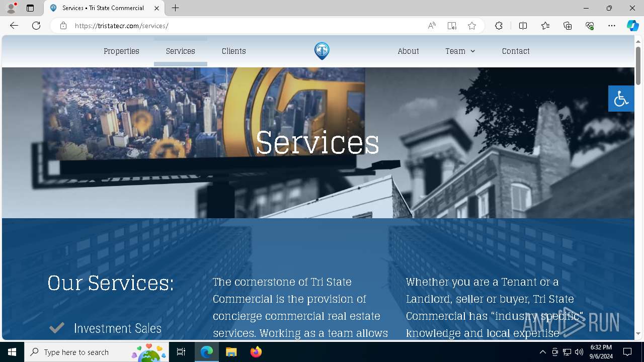Open the browser profile icon
644x362 pixels.
pyautogui.click(x=11, y=8)
